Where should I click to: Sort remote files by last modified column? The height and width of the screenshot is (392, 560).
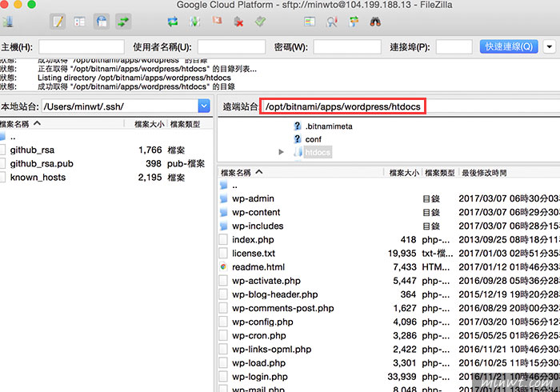pyautogui.click(x=484, y=173)
